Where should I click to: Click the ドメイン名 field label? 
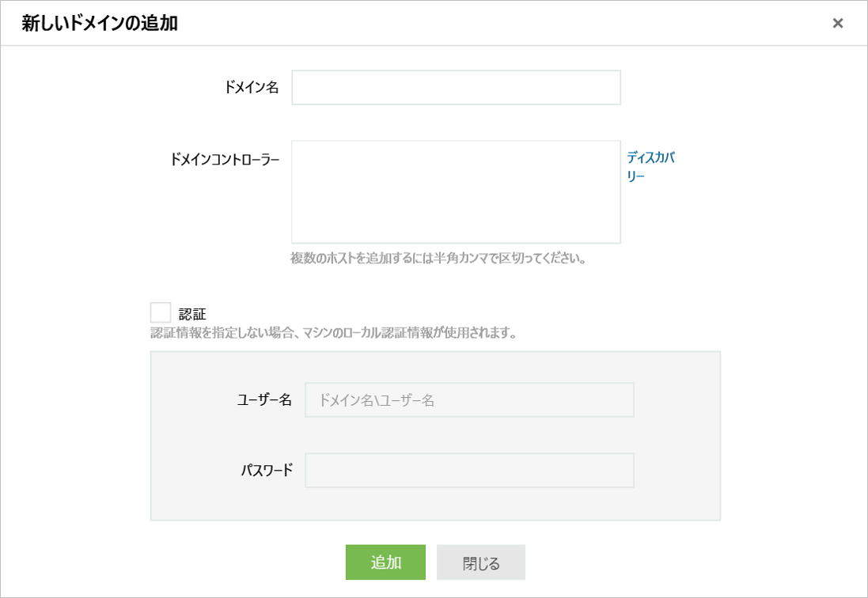252,88
